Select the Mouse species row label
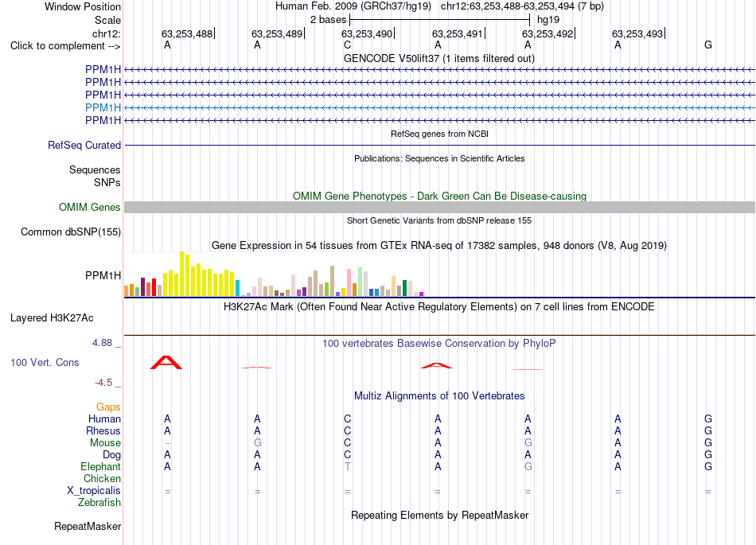The width and height of the screenshot is (756, 545). pyautogui.click(x=106, y=443)
